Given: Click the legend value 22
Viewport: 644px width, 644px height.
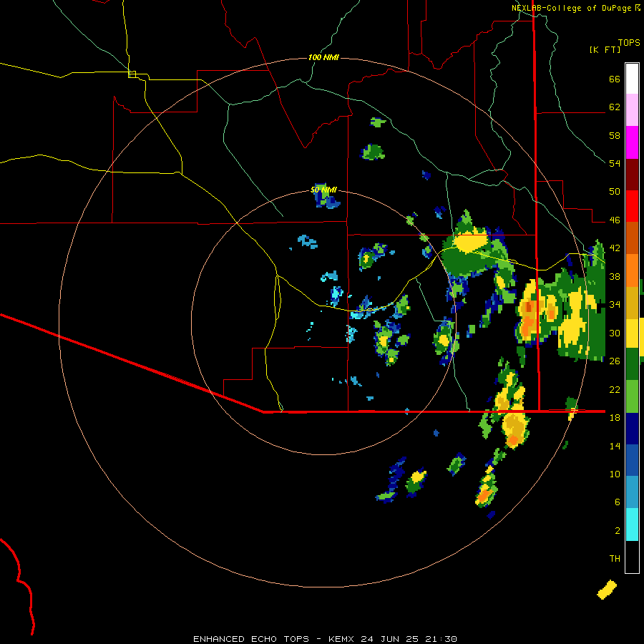Looking at the screenshot, I should point(615,390).
